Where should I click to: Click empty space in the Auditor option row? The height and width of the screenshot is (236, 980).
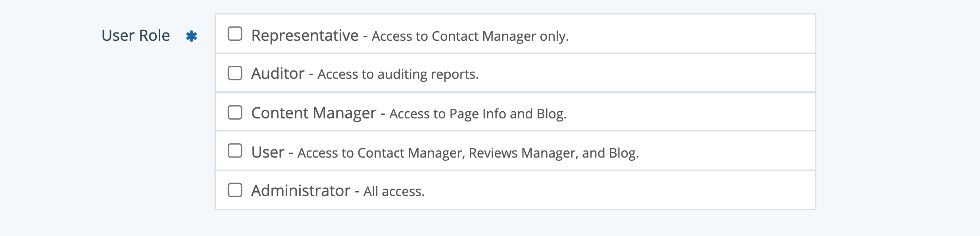click(x=635, y=73)
